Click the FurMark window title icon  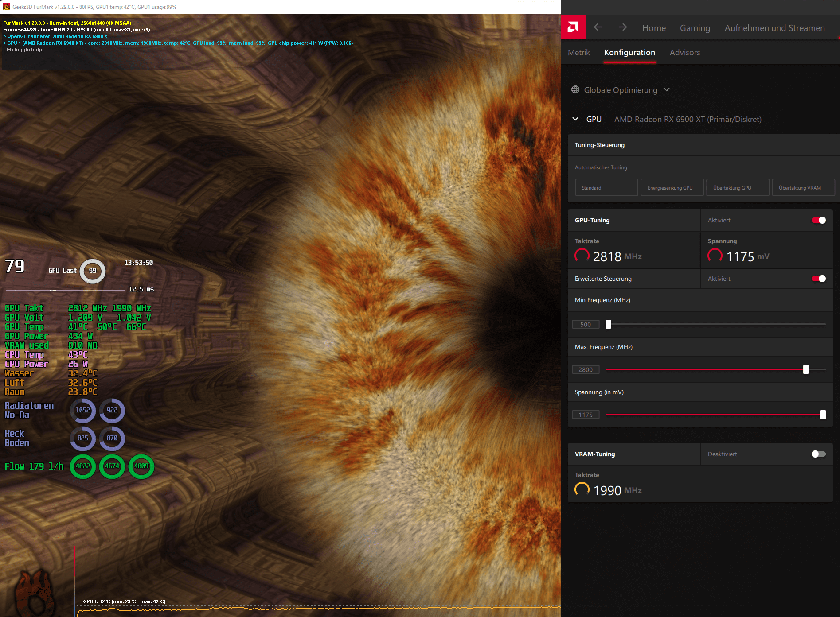pos(7,7)
